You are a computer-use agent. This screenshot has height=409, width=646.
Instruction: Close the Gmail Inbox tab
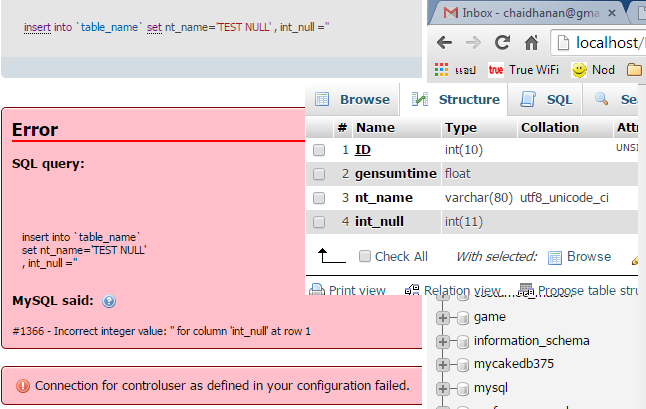coord(612,13)
